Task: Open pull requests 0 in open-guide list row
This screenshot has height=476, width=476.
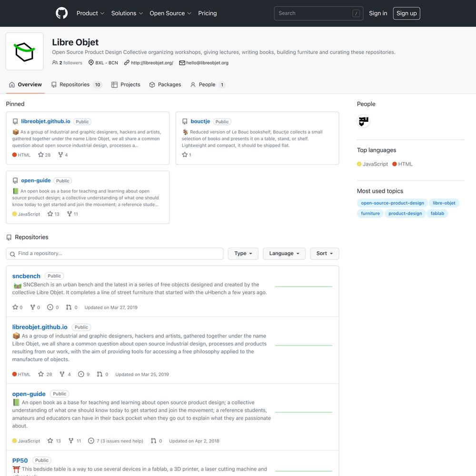Action: pyautogui.click(x=156, y=441)
